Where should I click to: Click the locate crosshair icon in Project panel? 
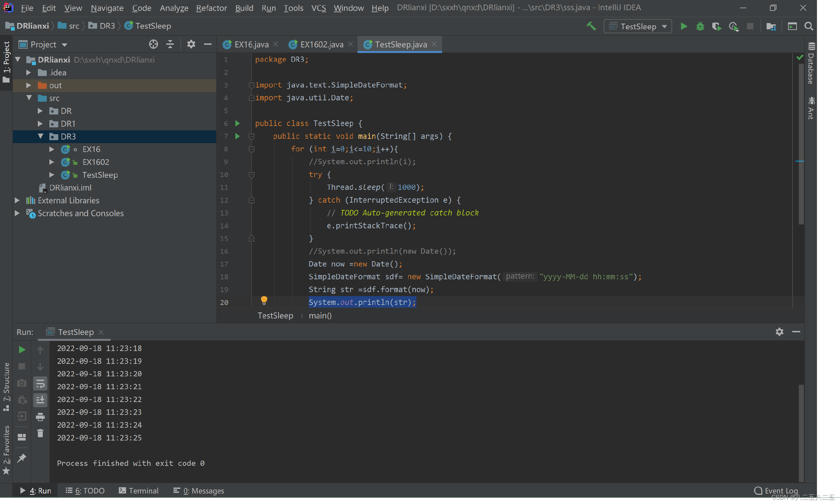tap(153, 44)
